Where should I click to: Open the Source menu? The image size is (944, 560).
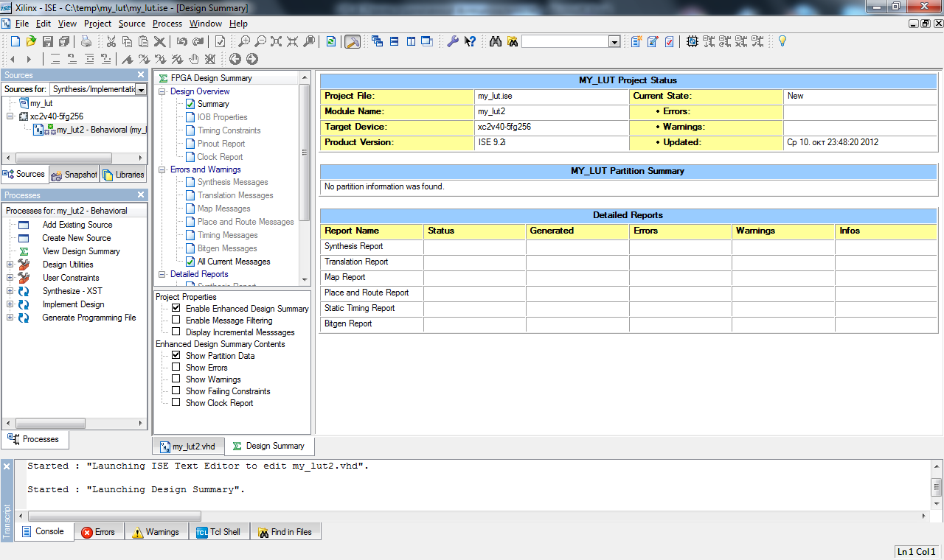[x=132, y=24]
